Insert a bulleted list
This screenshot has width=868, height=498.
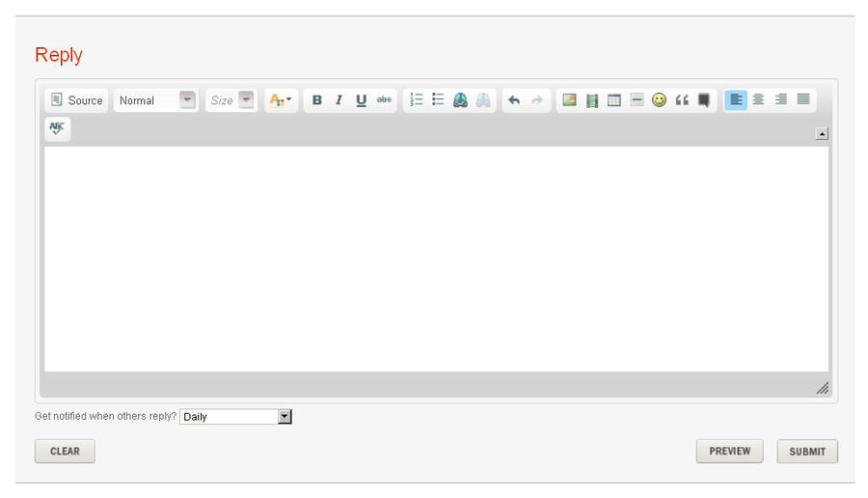438,100
